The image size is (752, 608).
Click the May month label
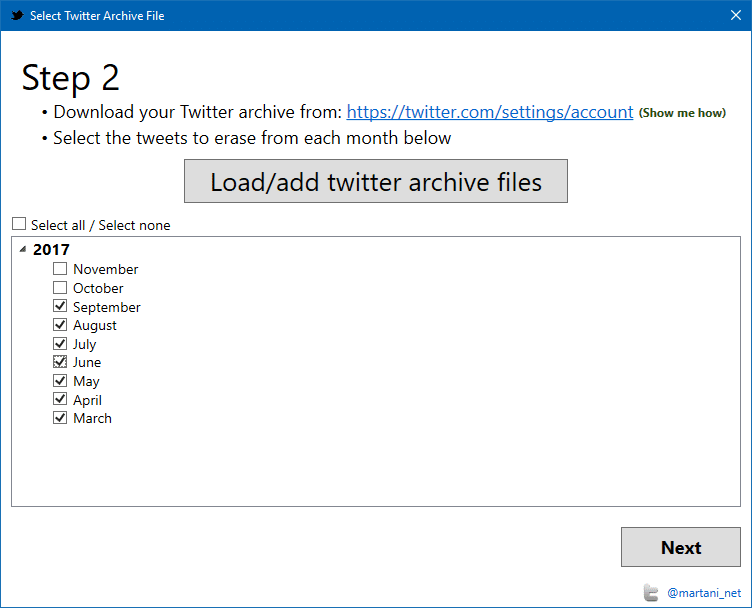pyautogui.click(x=86, y=382)
